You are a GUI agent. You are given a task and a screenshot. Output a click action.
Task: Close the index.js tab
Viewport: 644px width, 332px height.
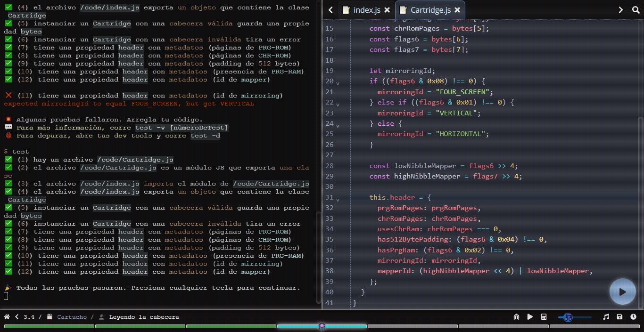(387, 10)
